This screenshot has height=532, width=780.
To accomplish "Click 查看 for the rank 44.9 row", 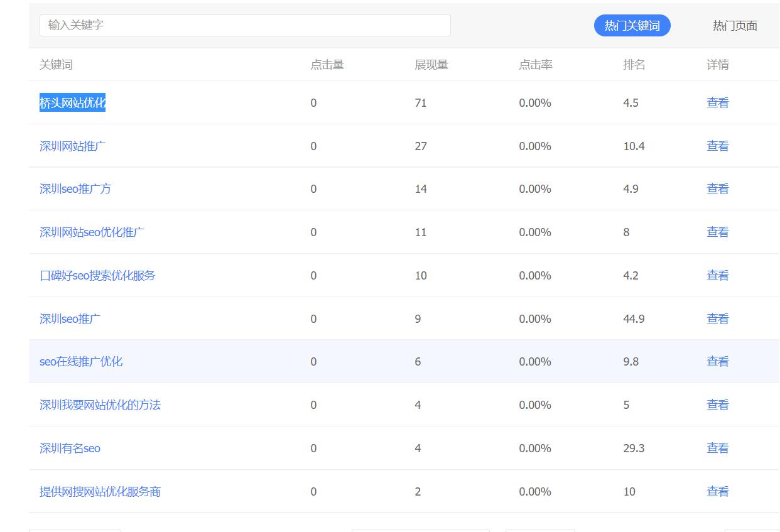I will click(x=717, y=319).
